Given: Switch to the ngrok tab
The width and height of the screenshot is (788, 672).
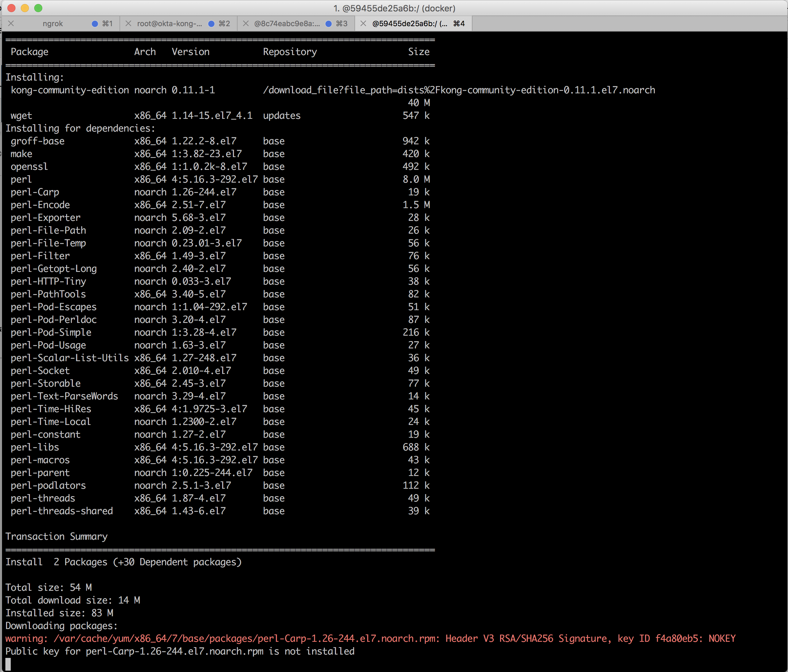Looking at the screenshot, I should coord(52,23).
